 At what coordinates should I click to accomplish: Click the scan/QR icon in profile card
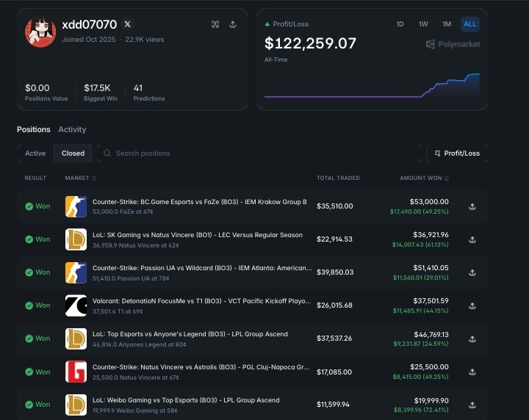[x=215, y=24]
